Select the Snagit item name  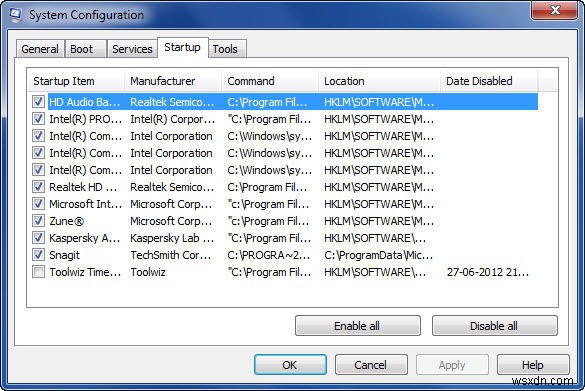coord(65,255)
